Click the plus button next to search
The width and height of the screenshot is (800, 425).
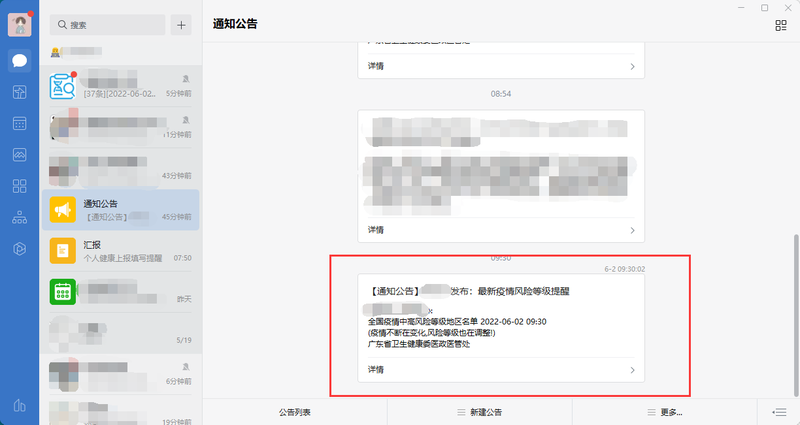coord(181,25)
